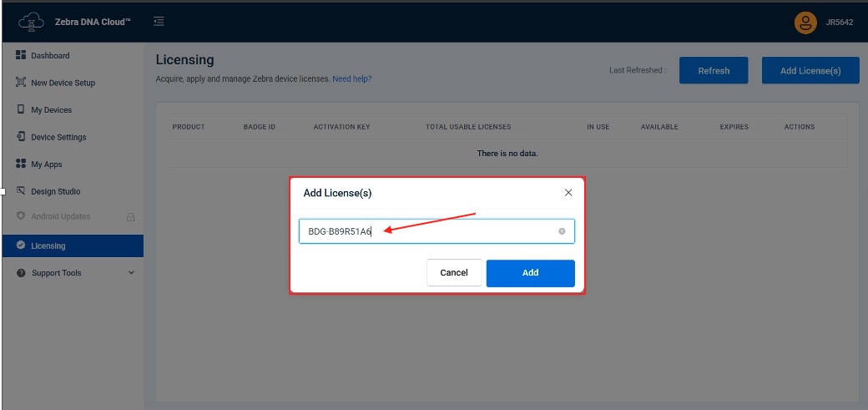Open the user profile avatar icon
This screenshot has width=868, height=410.
click(805, 23)
